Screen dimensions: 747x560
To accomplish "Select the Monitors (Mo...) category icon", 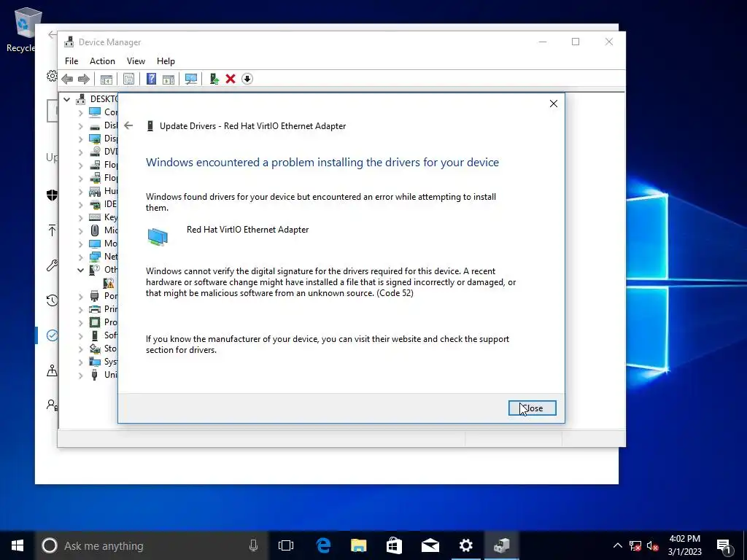I will tap(95, 244).
